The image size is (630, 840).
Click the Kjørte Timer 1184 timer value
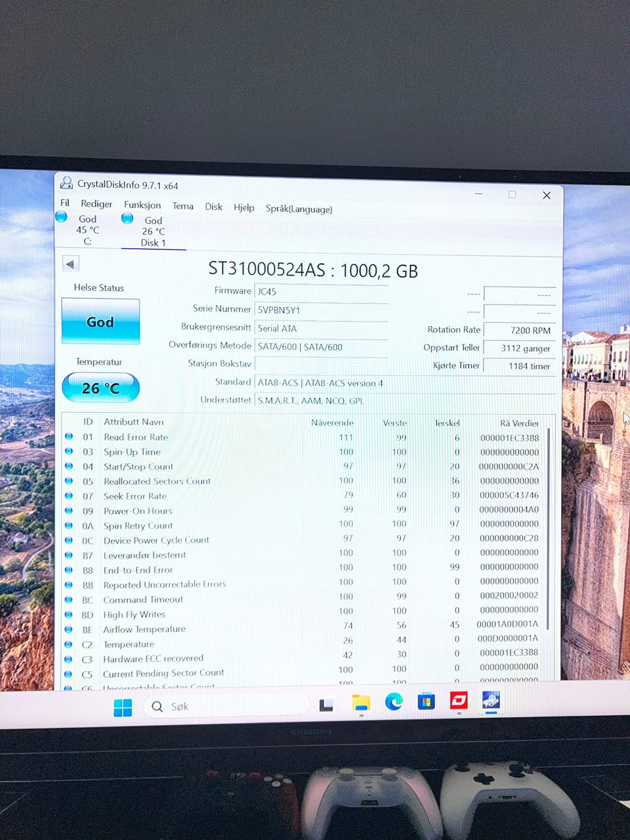(520, 366)
